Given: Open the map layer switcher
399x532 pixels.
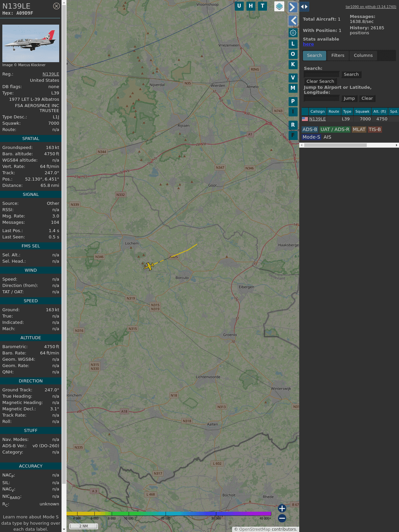Looking at the screenshot, I should click(x=279, y=6).
